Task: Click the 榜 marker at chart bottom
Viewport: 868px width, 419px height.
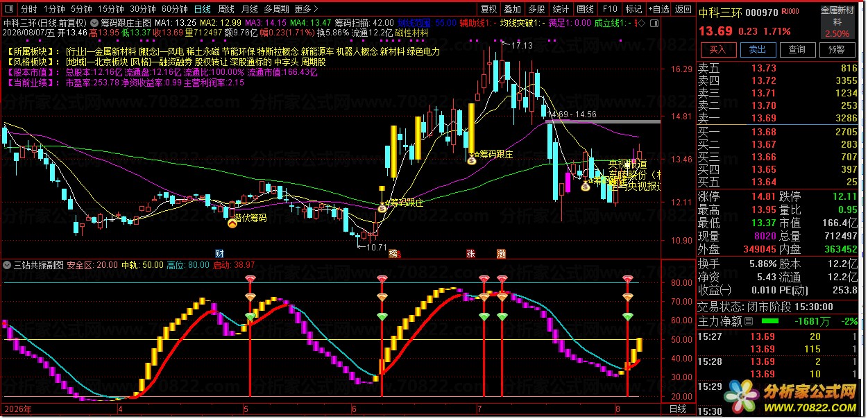Action: [393, 253]
